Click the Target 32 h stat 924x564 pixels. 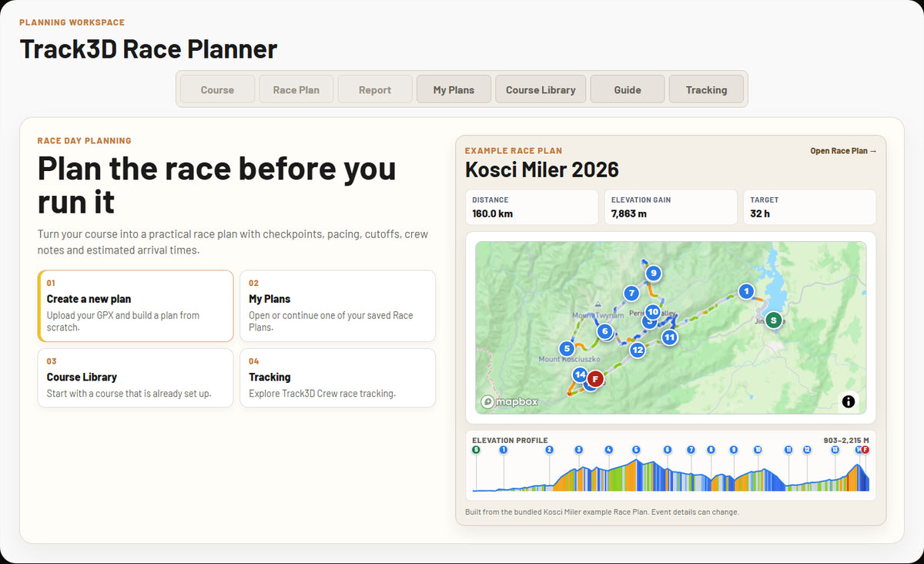pos(809,207)
